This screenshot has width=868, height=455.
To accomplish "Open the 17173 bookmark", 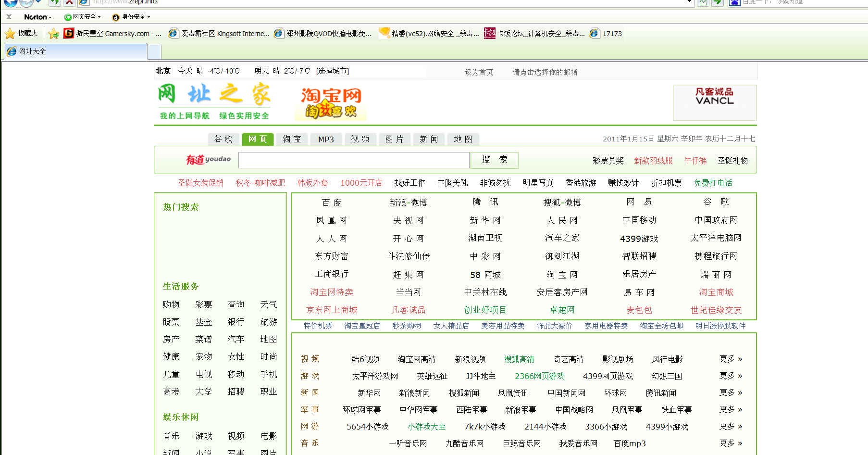I will 606,33.
